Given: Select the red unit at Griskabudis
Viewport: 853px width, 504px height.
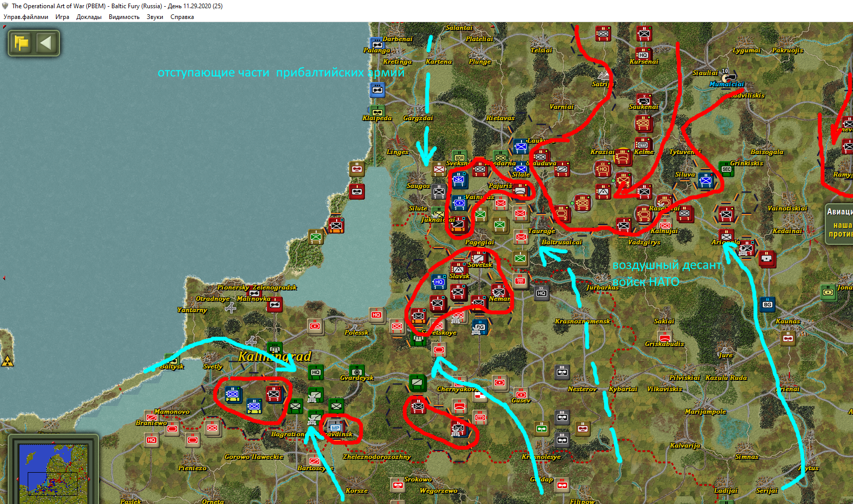Looking at the screenshot, I should point(665,337).
